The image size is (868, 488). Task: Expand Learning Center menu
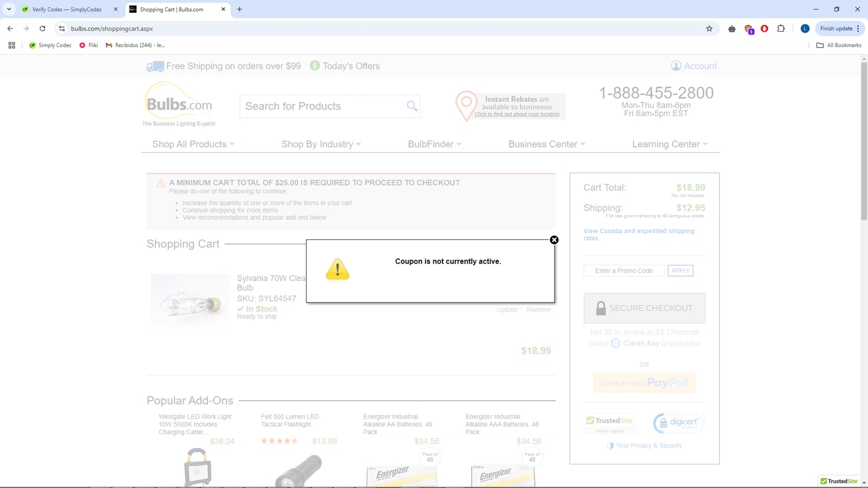(670, 144)
